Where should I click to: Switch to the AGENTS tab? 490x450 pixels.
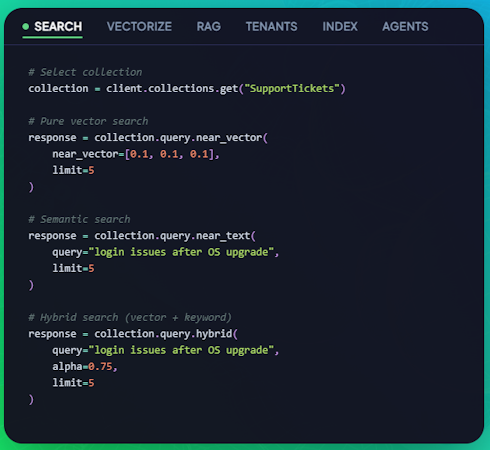pyautogui.click(x=405, y=26)
